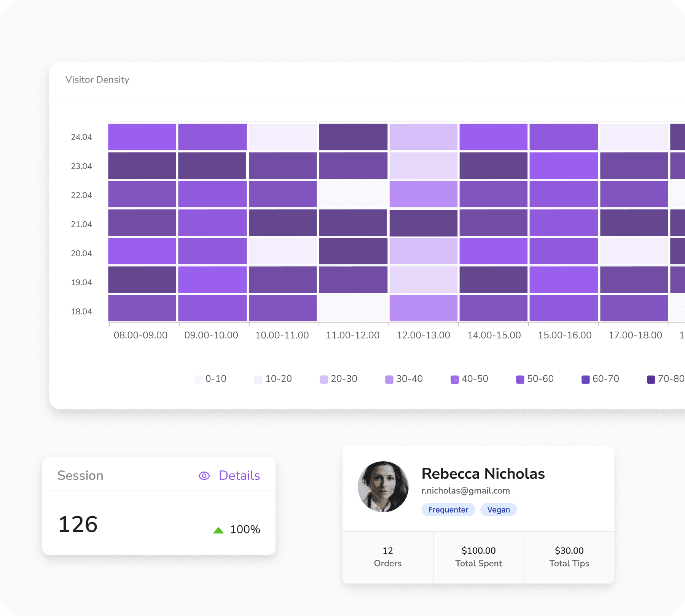Click the eye icon beside Details

(204, 476)
